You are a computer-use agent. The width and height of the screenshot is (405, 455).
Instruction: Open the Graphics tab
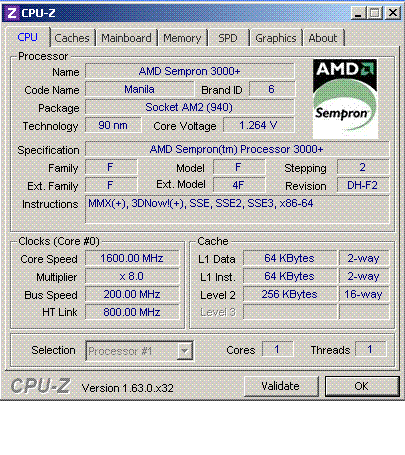[x=276, y=38]
